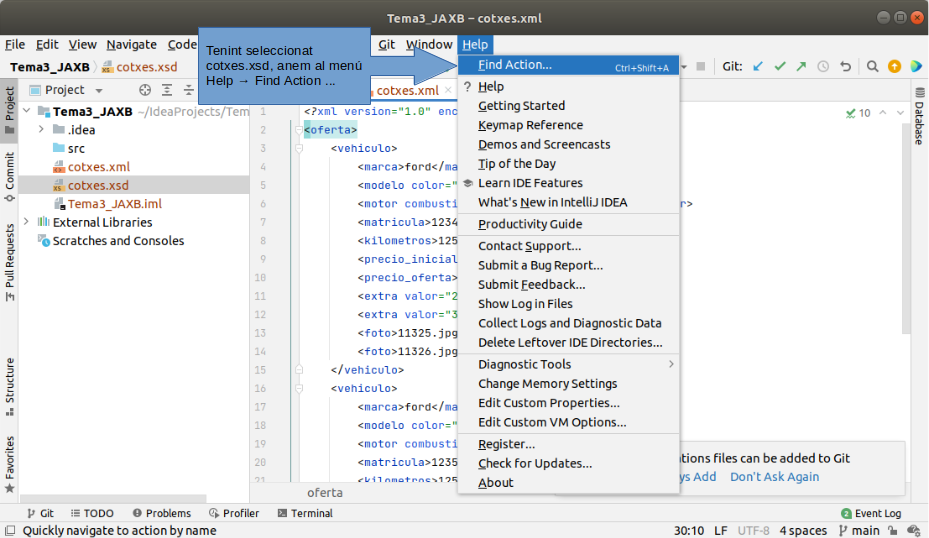
Task: Click LF line separator in status bar
Action: (x=720, y=530)
